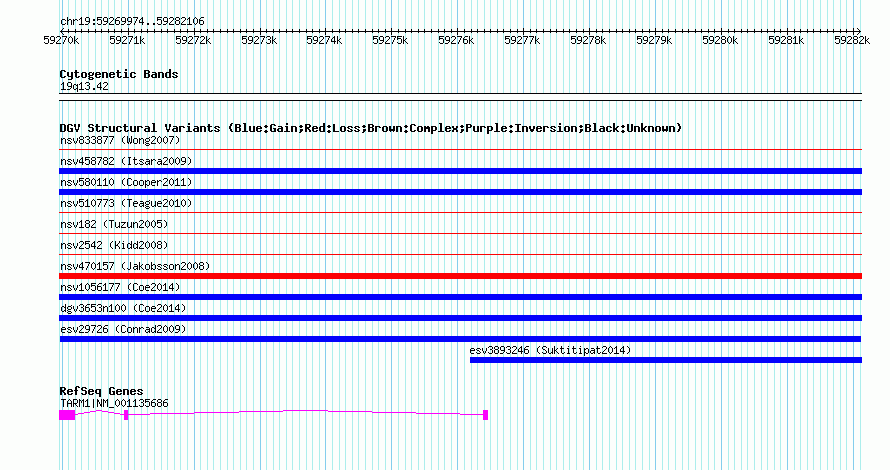890x470 pixels.
Task: Select the esv3893246 (Suktitipat2014) blue bar
Action: (666, 360)
